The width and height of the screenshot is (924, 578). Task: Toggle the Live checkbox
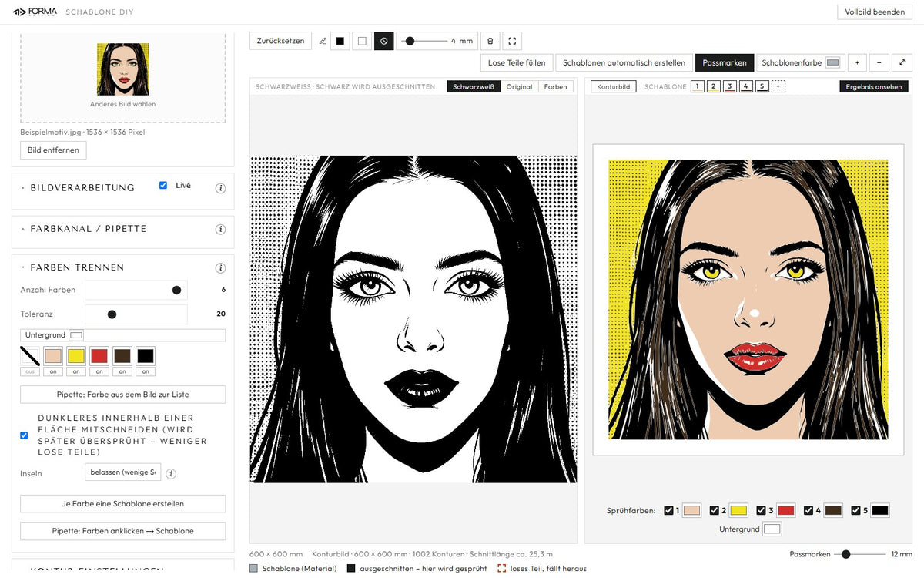163,186
